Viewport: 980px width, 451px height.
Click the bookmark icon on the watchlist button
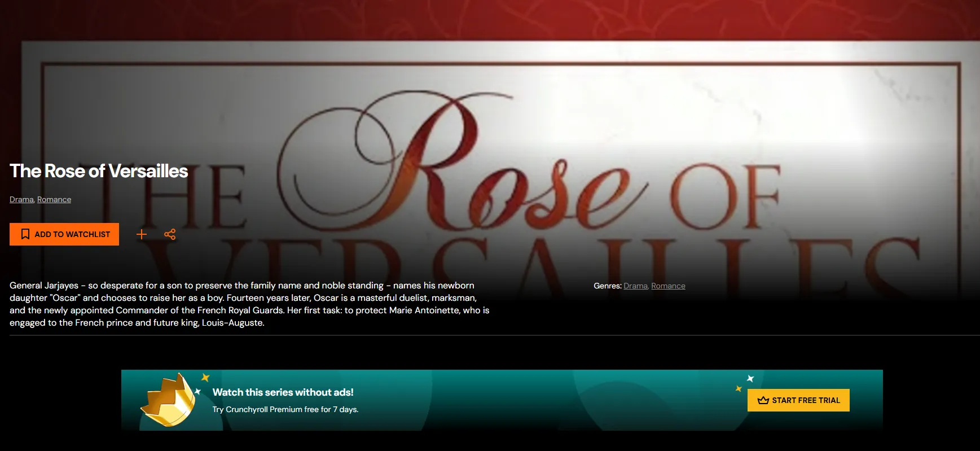pos(25,234)
